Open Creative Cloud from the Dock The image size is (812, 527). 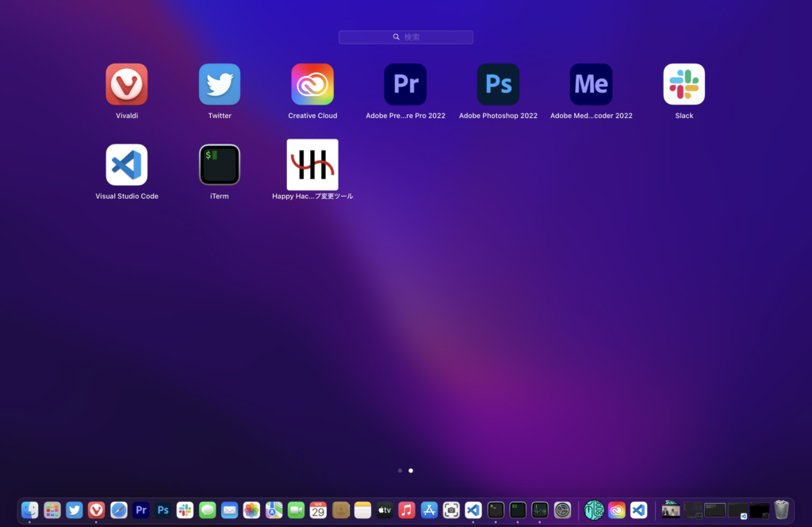[x=617, y=510]
